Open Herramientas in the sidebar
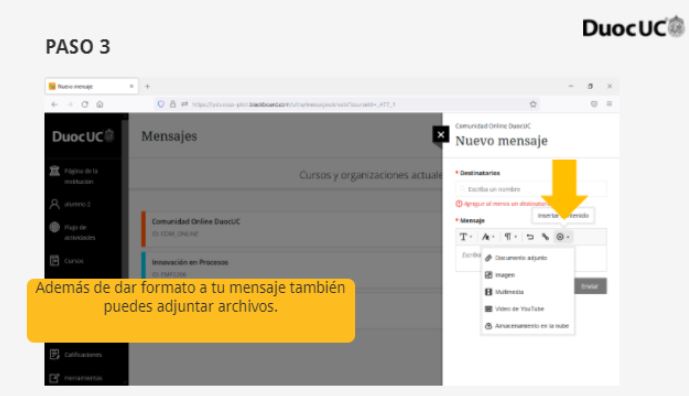 click(x=76, y=378)
